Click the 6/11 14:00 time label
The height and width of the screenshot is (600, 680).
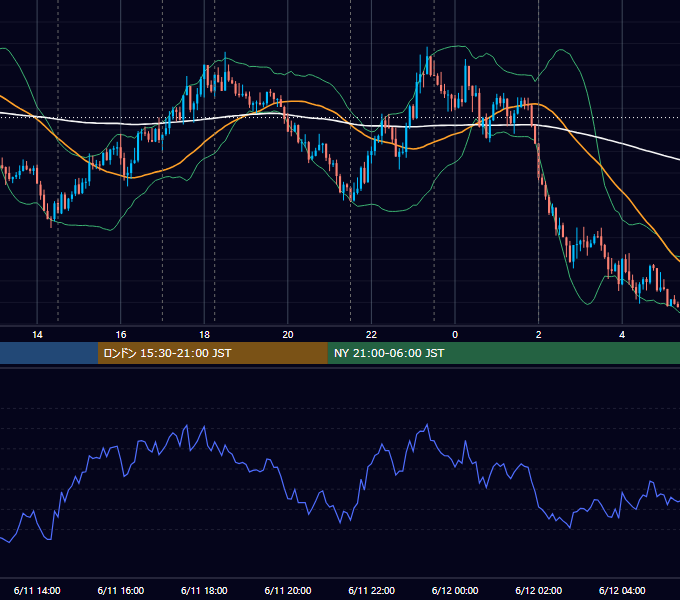(37, 590)
